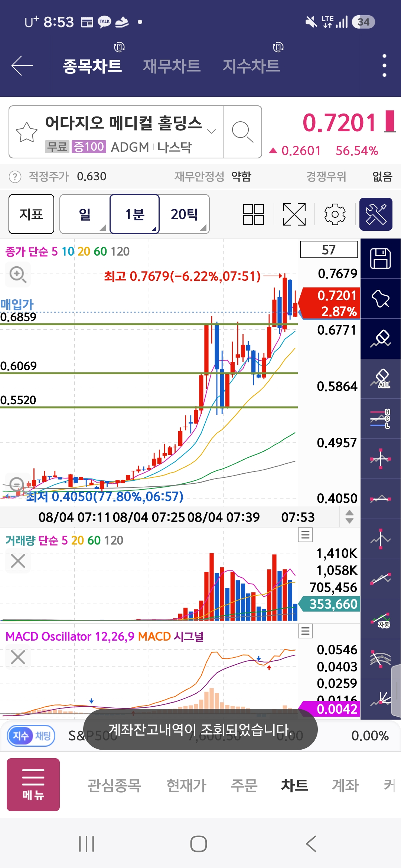Edit the candle count field 57
This screenshot has width=401, height=868.
click(329, 249)
